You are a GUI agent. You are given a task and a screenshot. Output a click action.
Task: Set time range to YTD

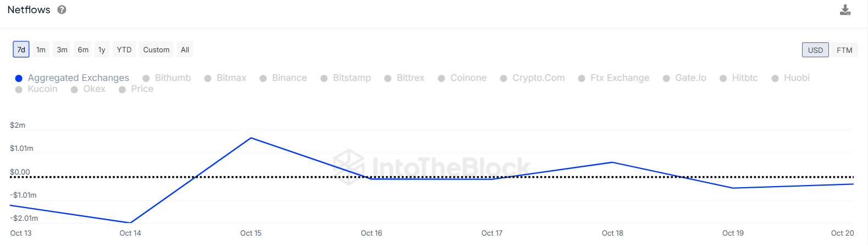point(124,50)
